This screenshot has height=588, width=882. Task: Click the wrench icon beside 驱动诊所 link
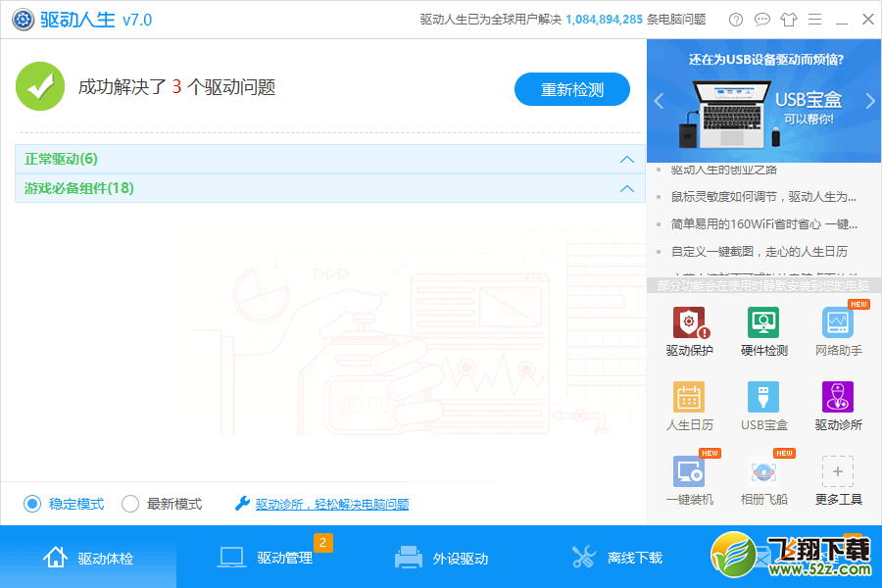coord(242,503)
